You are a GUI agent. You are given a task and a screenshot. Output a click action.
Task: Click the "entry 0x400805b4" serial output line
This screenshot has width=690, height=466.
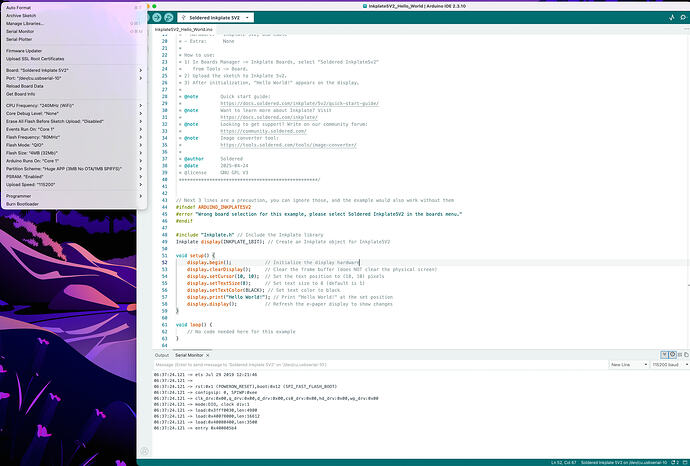[x=195, y=428]
